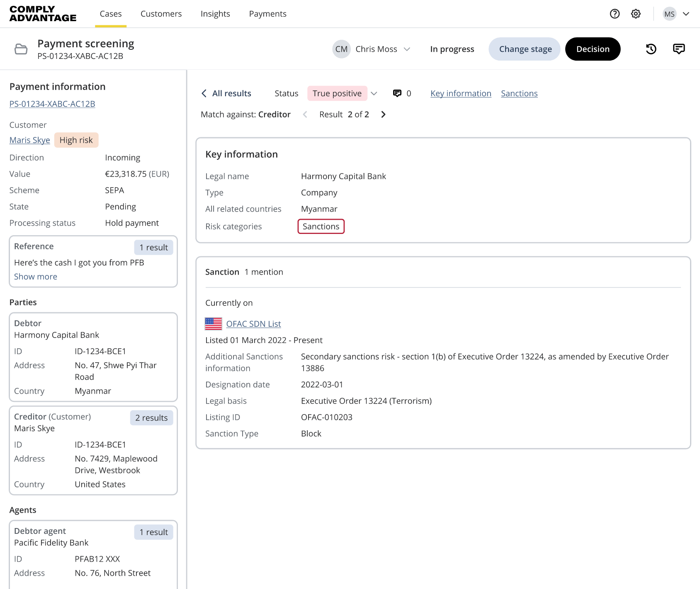700x589 pixels.
Task: Click the Listing ID OFAC-010203
Action: [x=327, y=417]
